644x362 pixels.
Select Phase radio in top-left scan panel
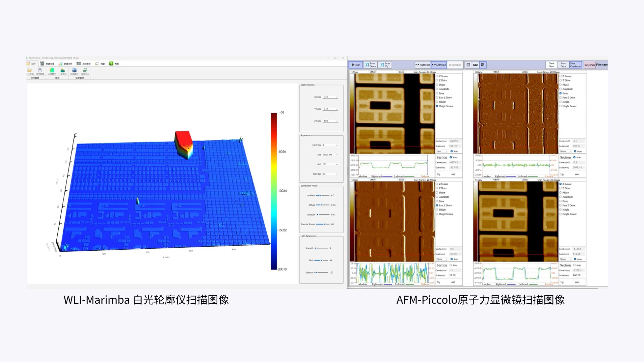437,85
